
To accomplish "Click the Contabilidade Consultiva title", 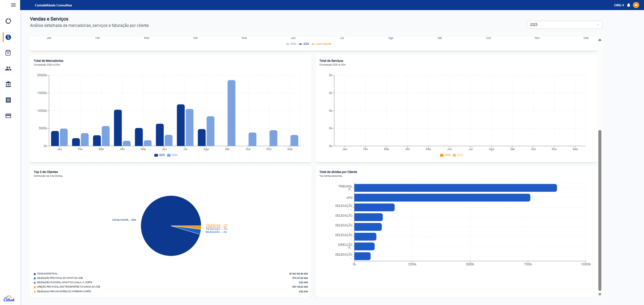I will [x=53, y=5].
